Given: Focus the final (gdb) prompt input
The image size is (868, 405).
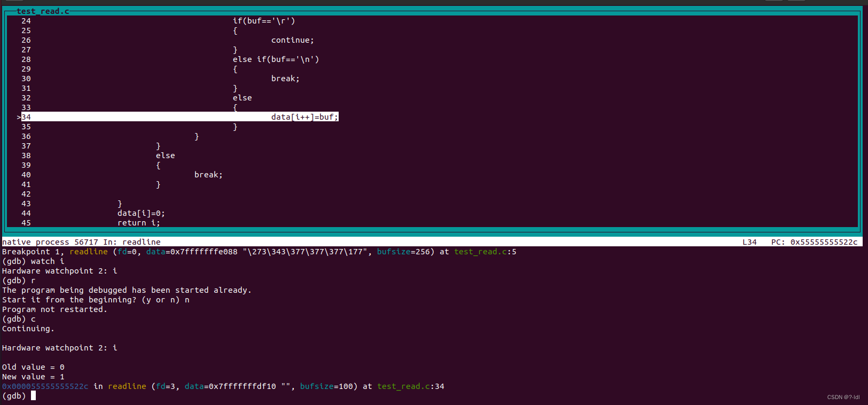Looking at the screenshot, I should point(33,396).
